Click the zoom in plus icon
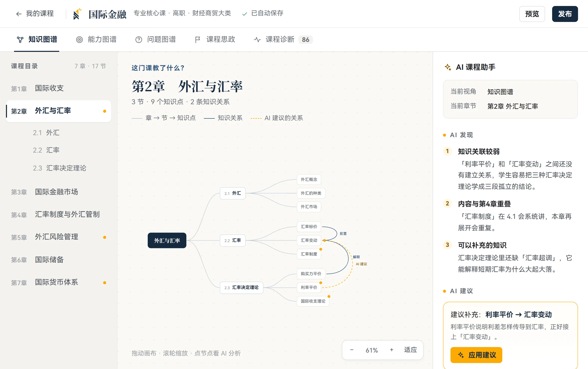The height and width of the screenshot is (369, 588). click(391, 350)
